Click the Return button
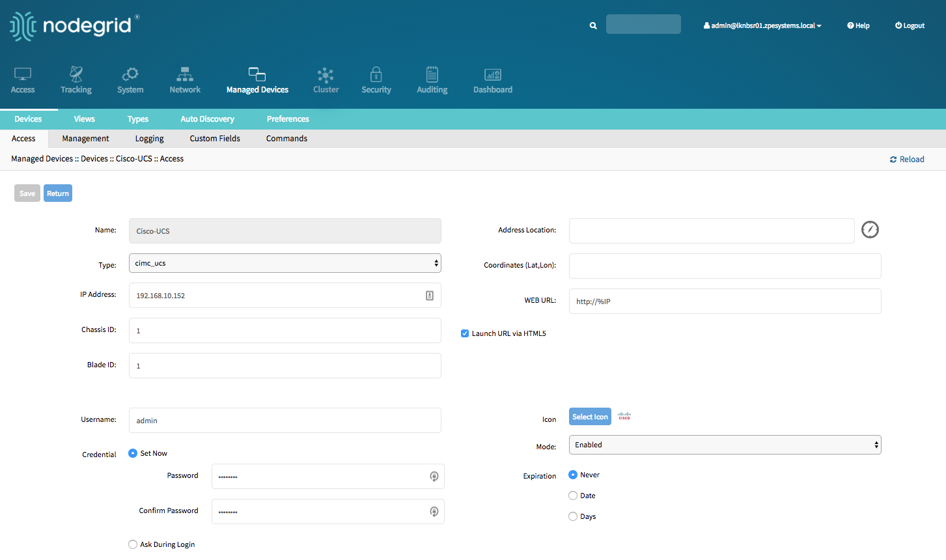The height and width of the screenshot is (560, 946). coord(58,193)
